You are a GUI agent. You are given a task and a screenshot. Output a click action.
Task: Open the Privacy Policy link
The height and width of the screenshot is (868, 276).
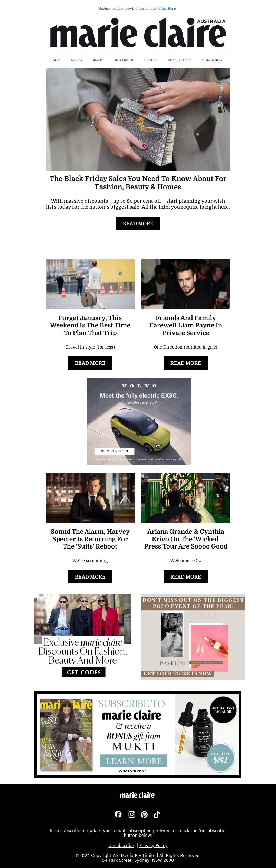153,845
